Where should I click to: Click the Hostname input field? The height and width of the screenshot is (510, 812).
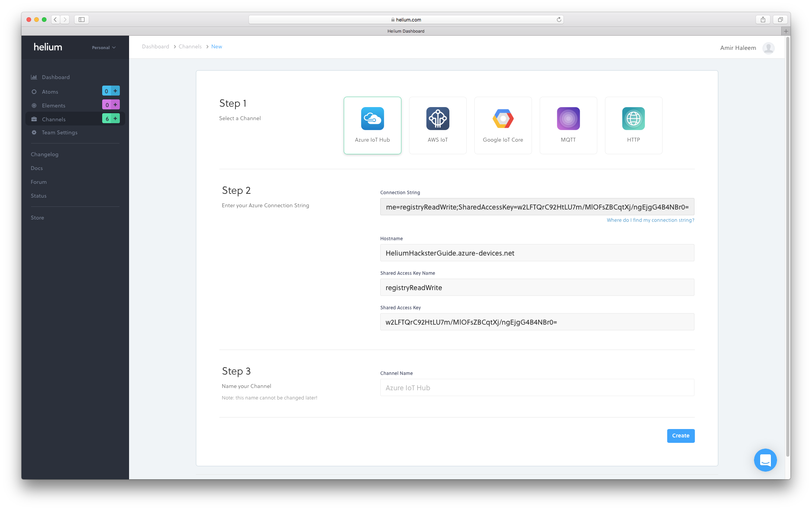click(537, 253)
